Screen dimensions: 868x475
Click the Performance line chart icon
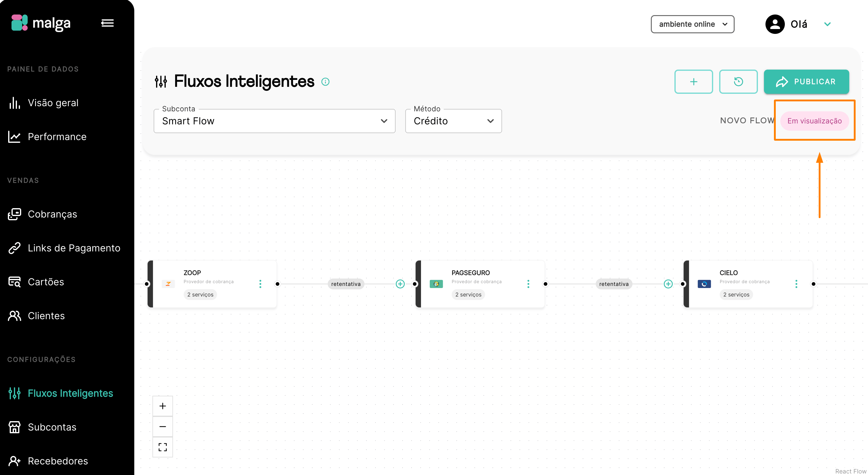[x=15, y=136]
